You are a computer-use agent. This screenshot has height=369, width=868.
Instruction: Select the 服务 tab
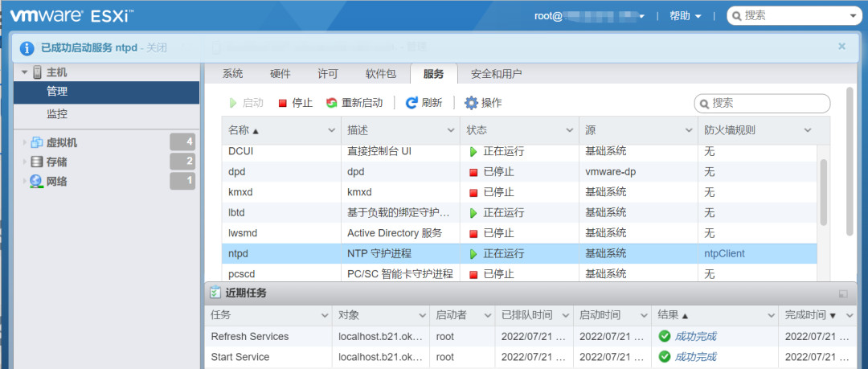(433, 74)
